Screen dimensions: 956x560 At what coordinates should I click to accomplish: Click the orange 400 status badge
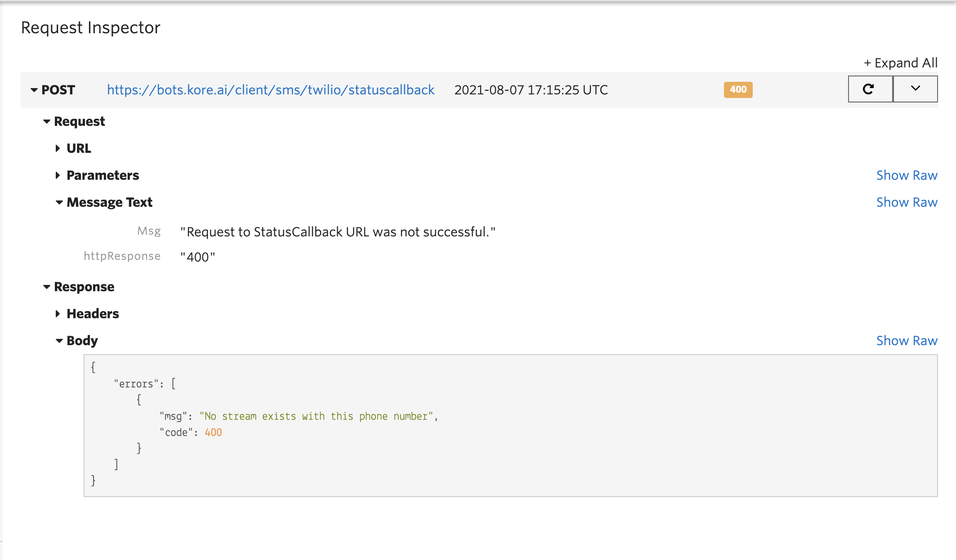click(x=738, y=89)
